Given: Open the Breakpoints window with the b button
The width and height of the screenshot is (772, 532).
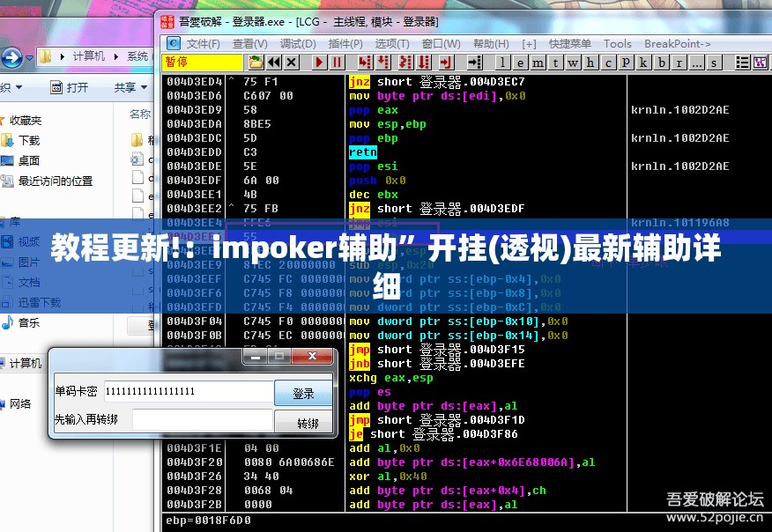Looking at the screenshot, I should point(662,62).
